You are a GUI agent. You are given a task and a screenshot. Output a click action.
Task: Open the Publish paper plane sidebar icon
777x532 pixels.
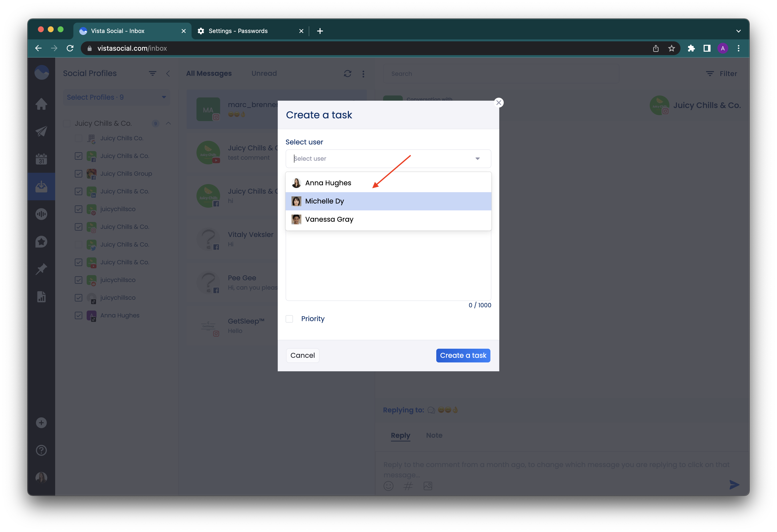pyautogui.click(x=41, y=131)
